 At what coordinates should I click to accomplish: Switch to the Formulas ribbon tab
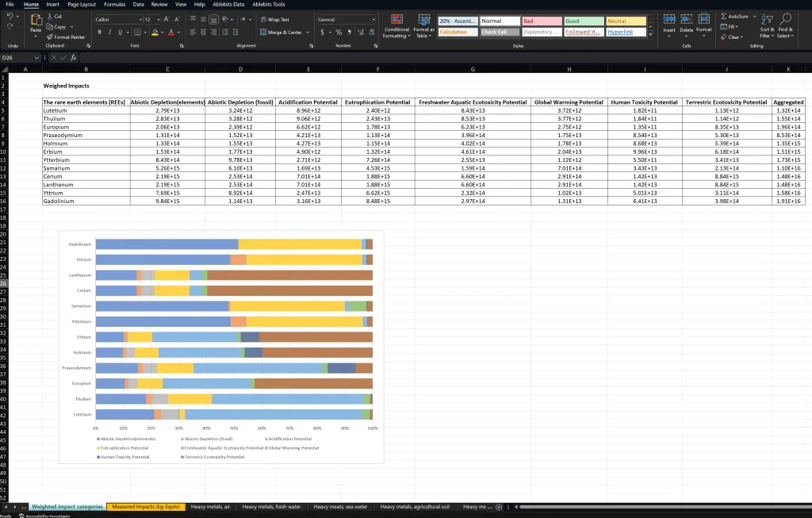tap(115, 4)
